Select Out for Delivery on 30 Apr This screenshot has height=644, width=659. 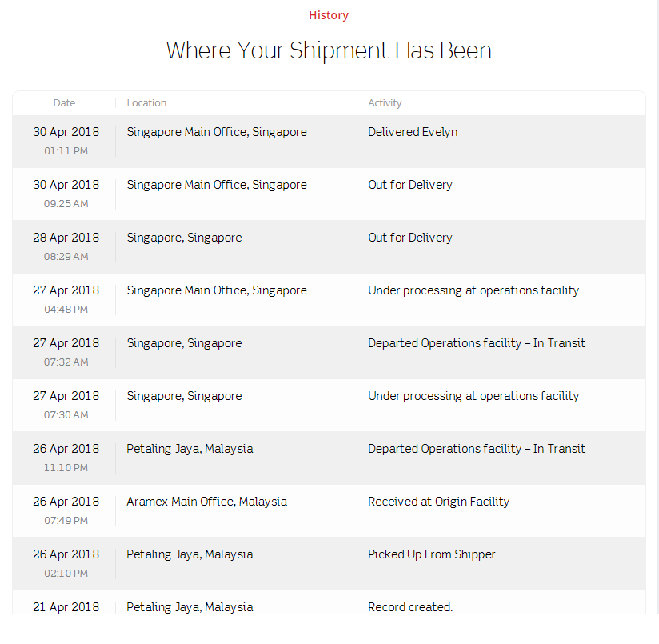pos(409,185)
